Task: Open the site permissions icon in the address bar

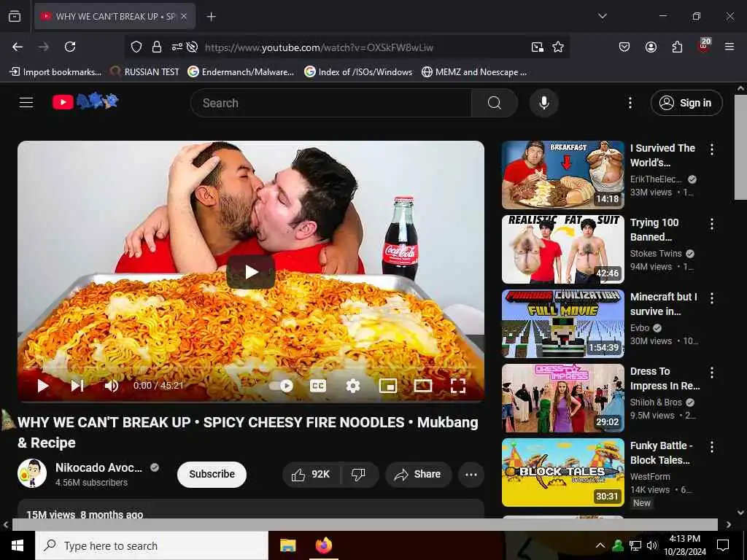Action: [177, 47]
